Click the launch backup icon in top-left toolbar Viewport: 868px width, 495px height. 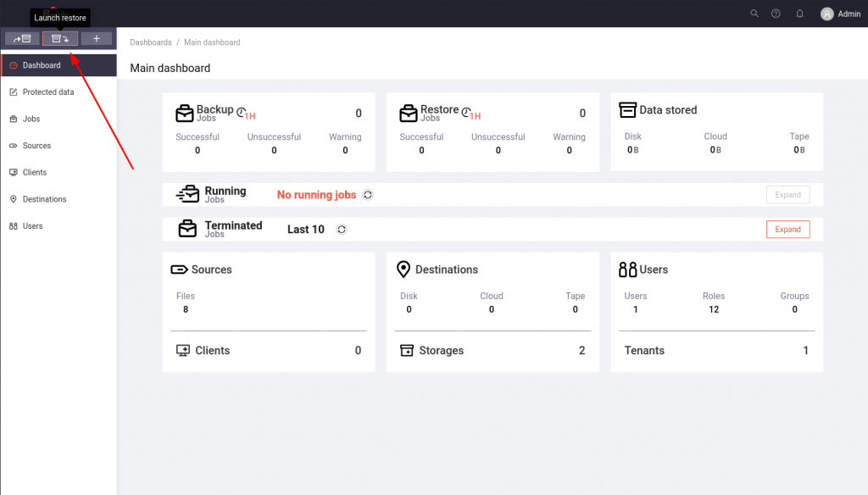(22, 38)
